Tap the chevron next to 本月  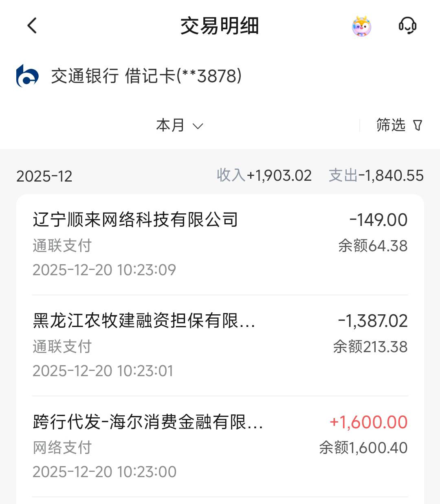(x=198, y=126)
